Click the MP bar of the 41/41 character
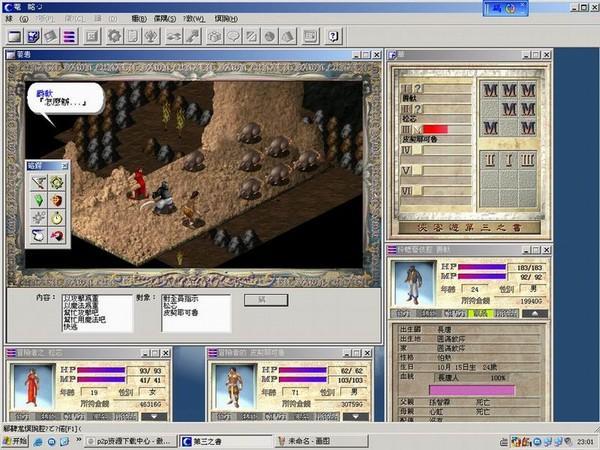 (x=101, y=380)
